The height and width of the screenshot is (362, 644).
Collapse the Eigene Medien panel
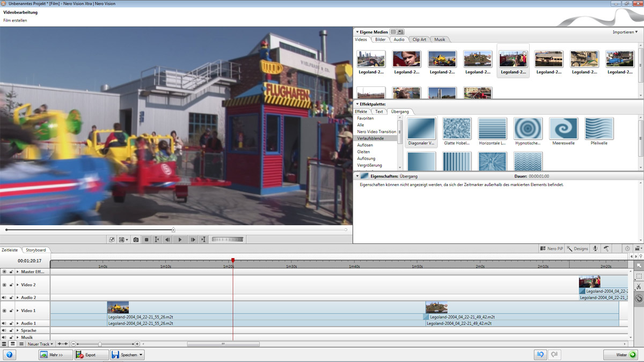pyautogui.click(x=357, y=32)
